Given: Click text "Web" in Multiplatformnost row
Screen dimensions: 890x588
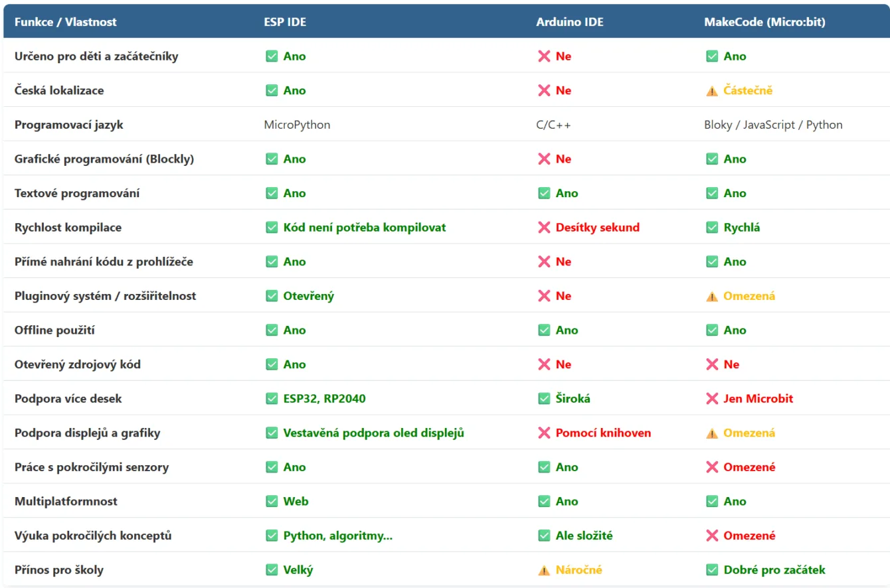Looking at the screenshot, I should point(296,501).
